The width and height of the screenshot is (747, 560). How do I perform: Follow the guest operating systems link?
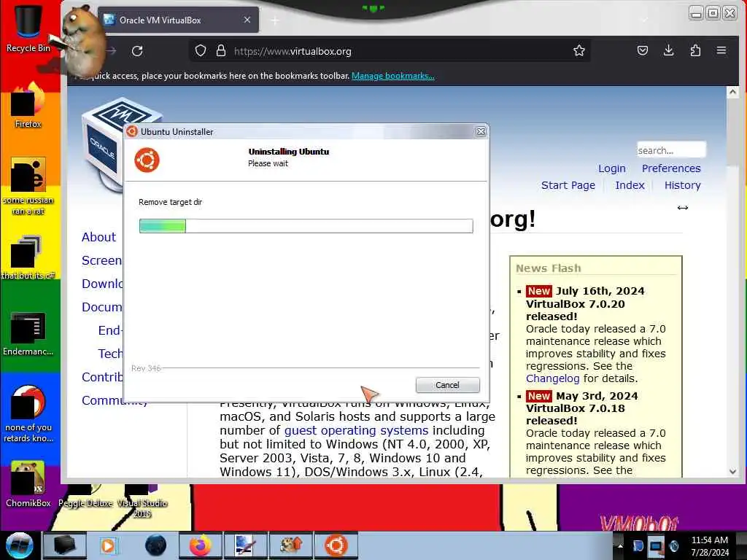pyautogui.click(x=356, y=430)
